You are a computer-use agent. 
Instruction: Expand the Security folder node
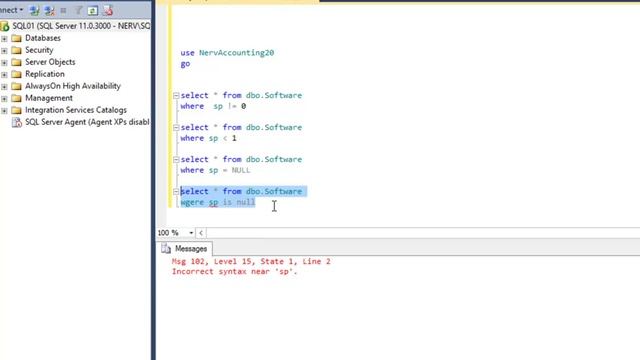4,51
